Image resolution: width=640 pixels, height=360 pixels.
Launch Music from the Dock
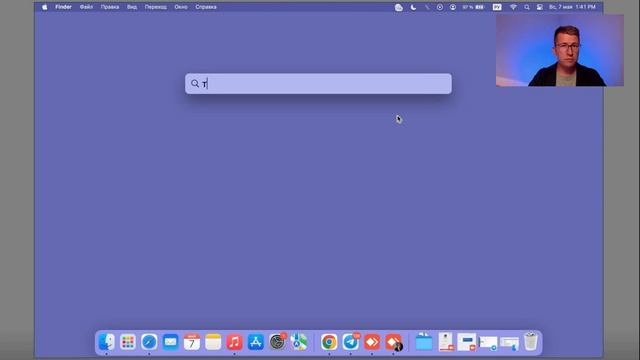234,342
